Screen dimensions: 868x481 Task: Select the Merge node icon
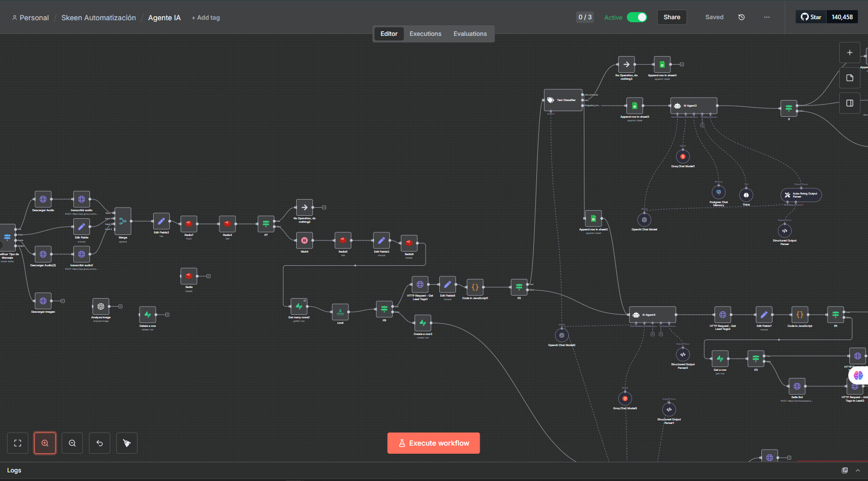click(123, 221)
